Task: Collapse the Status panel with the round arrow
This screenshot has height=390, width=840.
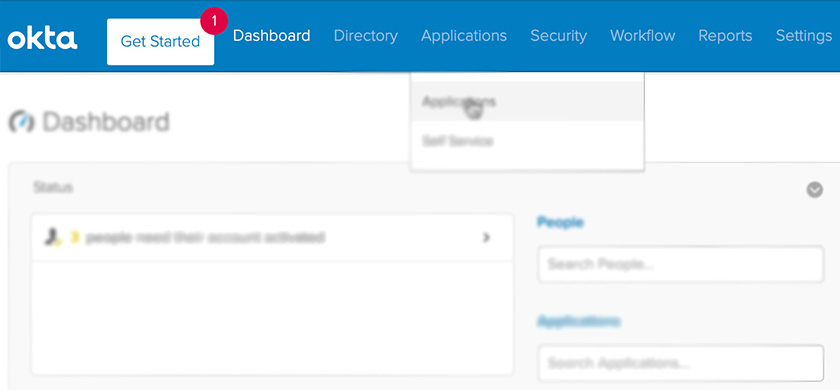Action: (x=814, y=190)
